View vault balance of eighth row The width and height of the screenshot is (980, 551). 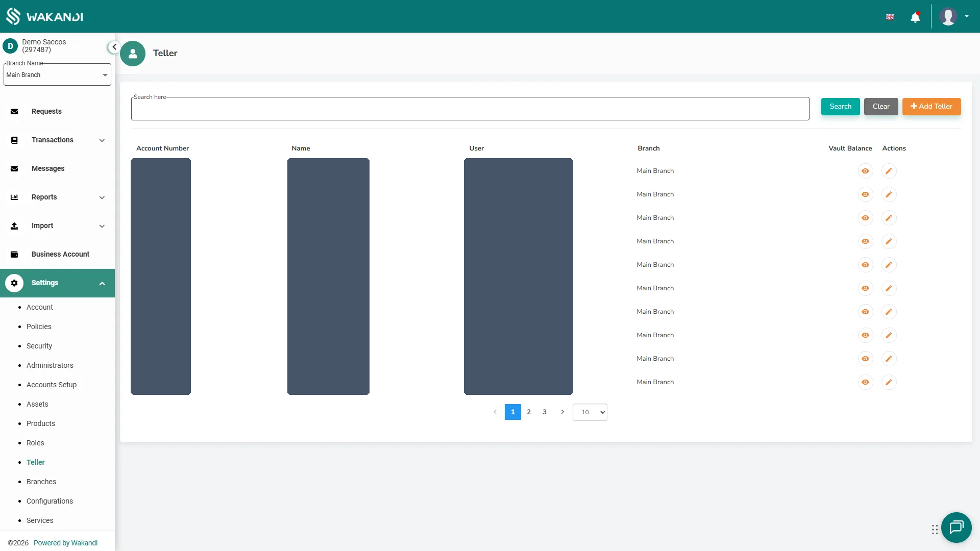click(865, 335)
